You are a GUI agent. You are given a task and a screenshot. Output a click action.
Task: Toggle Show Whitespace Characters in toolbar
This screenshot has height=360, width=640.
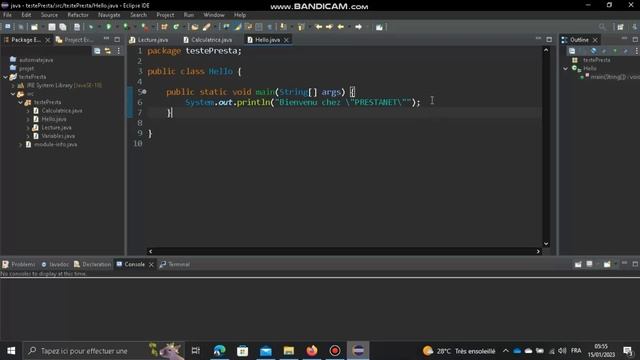269,27
